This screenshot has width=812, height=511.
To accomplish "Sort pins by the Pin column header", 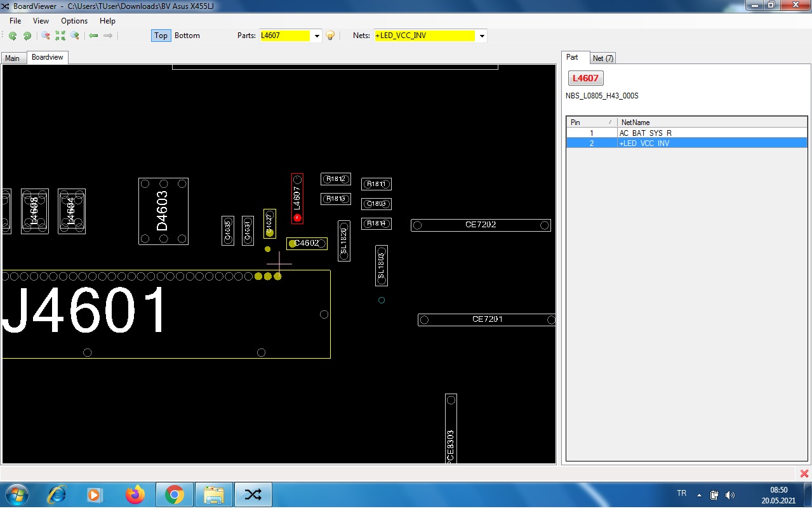I will 590,122.
